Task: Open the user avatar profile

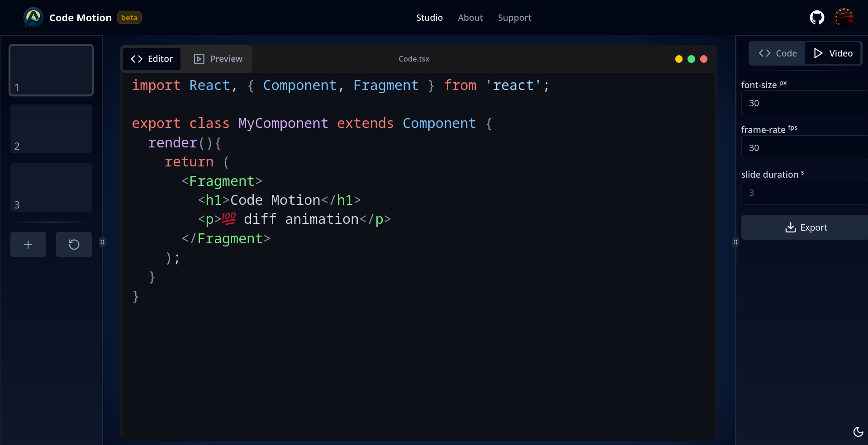Action: click(x=844, y=18)
